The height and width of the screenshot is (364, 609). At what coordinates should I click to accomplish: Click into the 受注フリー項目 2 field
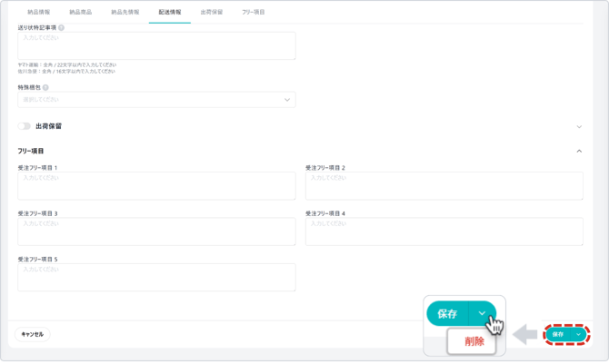coord(444,186)
